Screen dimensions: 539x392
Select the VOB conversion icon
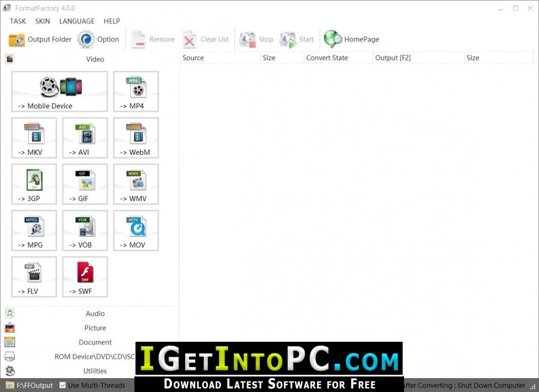pyautogui.click(x=85, y=230)
